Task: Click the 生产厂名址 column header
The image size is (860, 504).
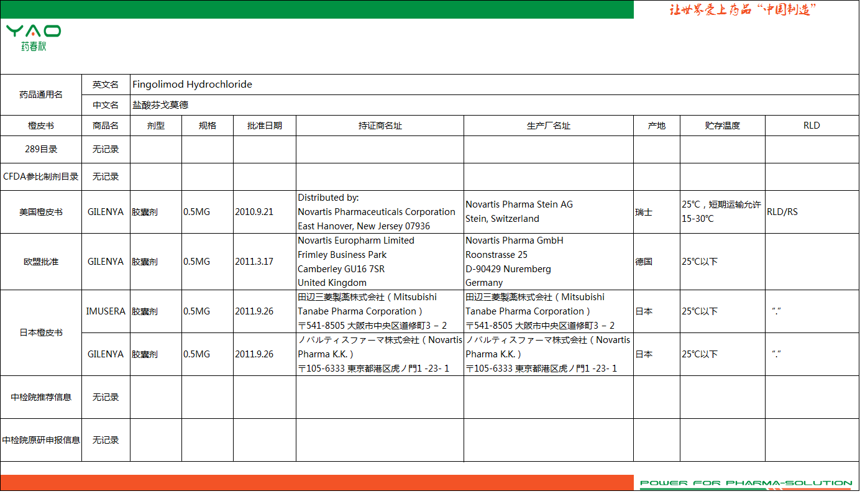Action: pyautogui.click(x=549, y=126)
